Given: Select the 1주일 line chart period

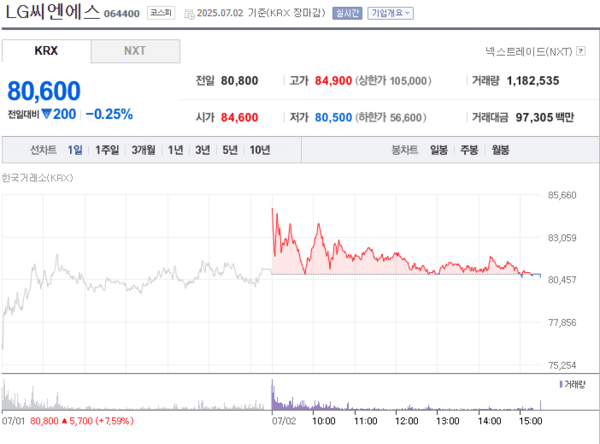Looking at the screenshot, I should [107, 150].
